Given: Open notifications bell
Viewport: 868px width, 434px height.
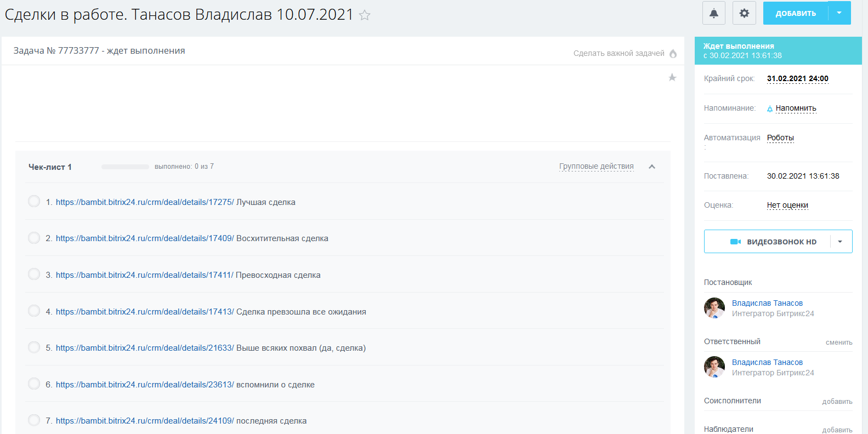Looking at the screenshot, I should [x=714, y=13].
